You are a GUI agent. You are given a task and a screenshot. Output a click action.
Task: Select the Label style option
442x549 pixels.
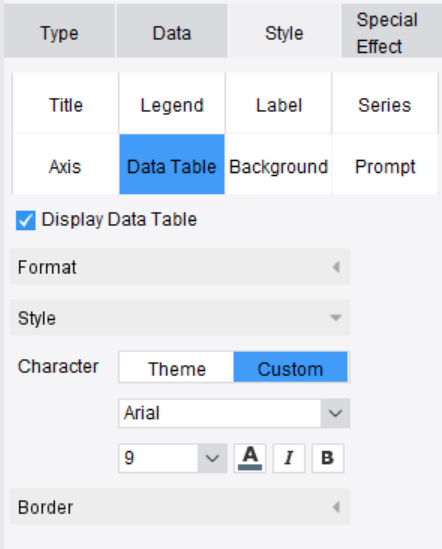[x=278, y=104]
